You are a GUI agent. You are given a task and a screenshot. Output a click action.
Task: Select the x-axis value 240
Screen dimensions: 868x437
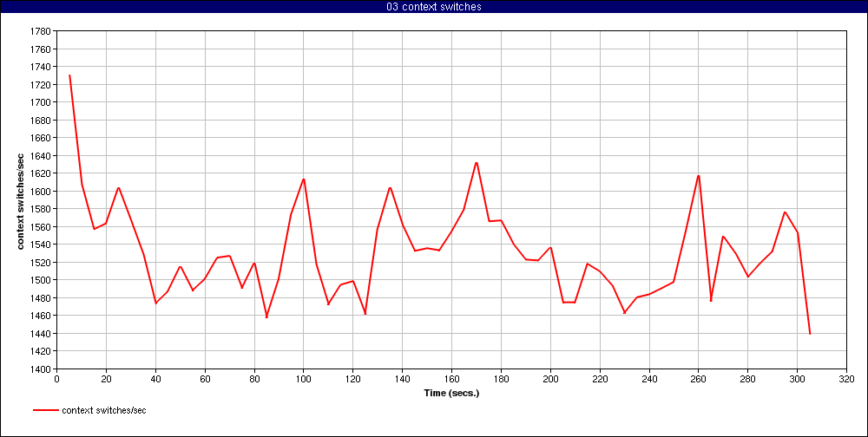[649, 380]
